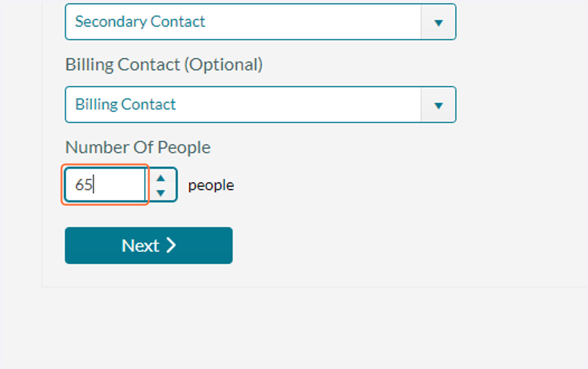The image size is (588, 369).
Task: Click the Secondary Contact combo box text
Action: pos(140,22)
